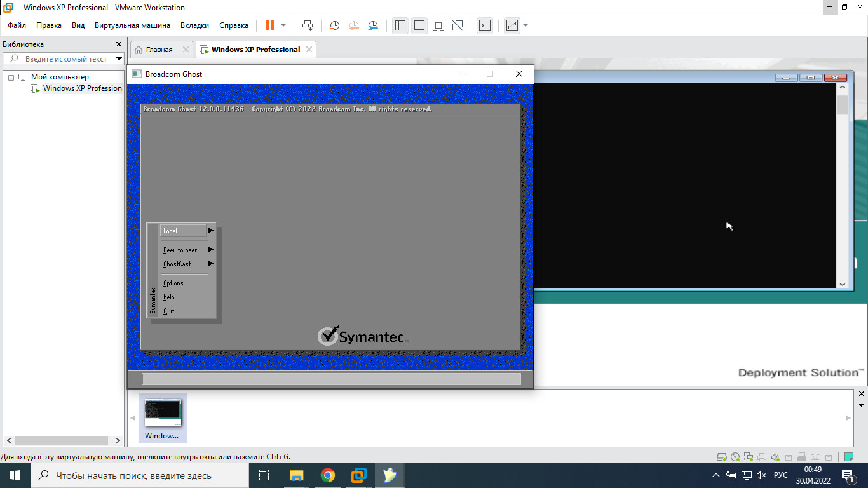This screenshot has width=868, height=488.
Task: Toggle the library sidebar view icon
Action: pos(400,25)
